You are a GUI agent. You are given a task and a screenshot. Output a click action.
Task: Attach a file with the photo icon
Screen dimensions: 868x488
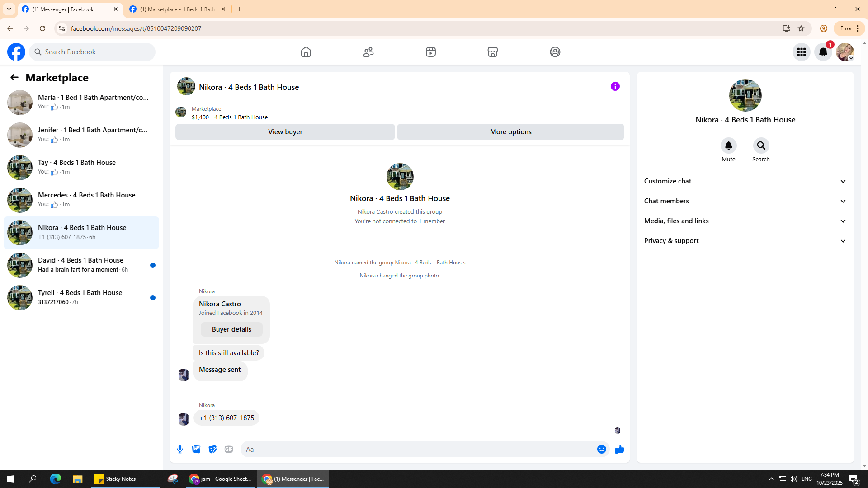click(196, 449)
